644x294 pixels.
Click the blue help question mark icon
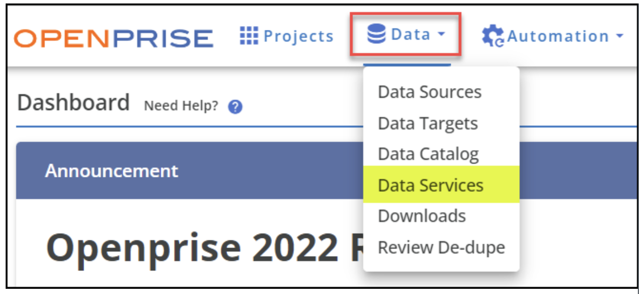(235, 107)
